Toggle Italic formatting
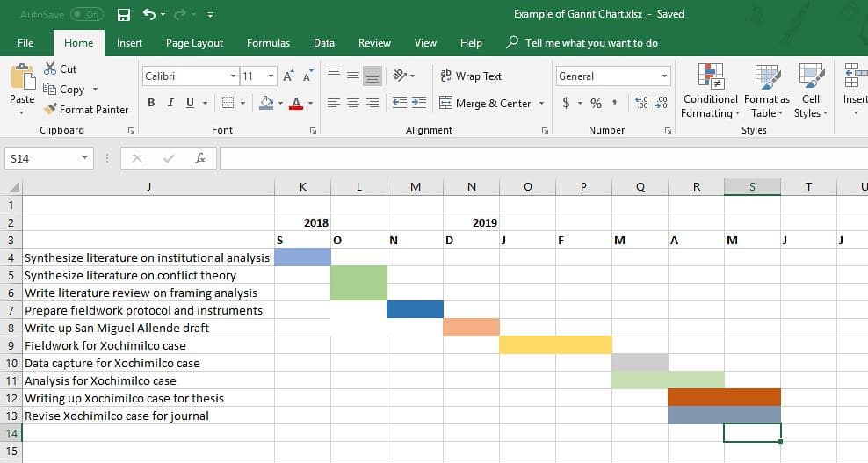The width and height of the screenshot is (868, 463). (170, 103)
